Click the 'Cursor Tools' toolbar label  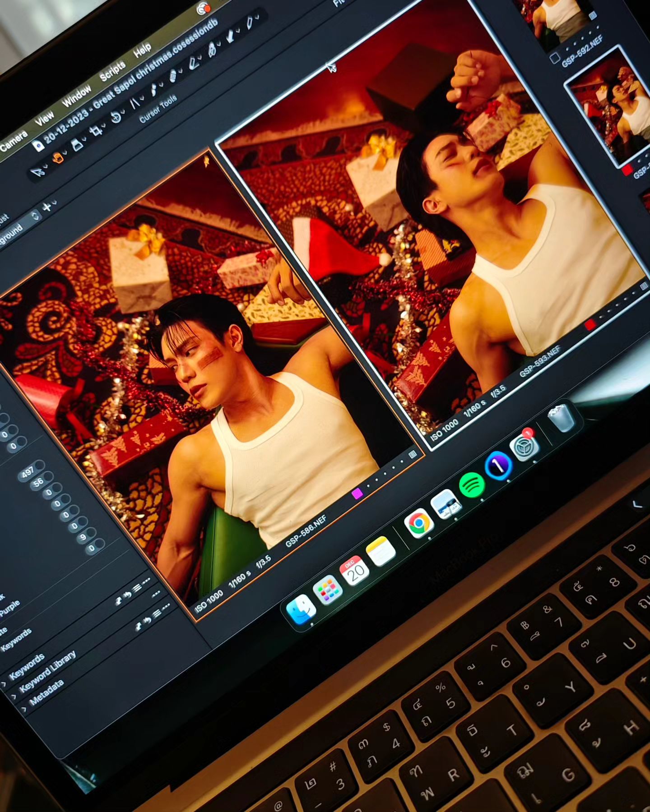pyautogui.click(x=158, y=109)
